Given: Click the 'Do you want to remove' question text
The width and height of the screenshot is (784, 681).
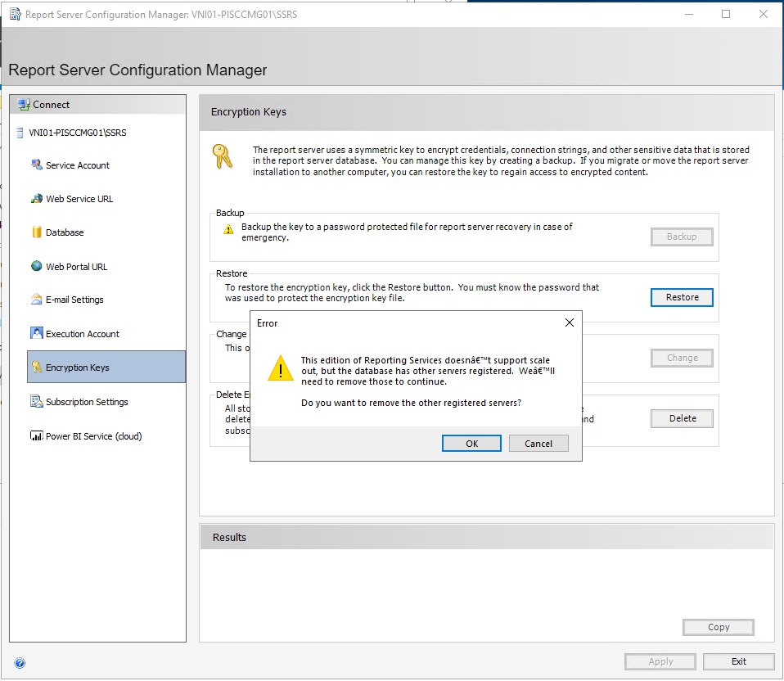Looking at the screenshot, I should click(411, 403).
